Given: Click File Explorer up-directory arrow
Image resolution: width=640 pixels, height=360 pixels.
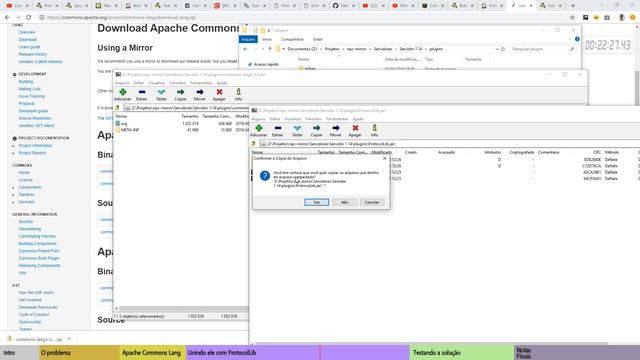Looking at the screenshot, I should coord(270,49).
